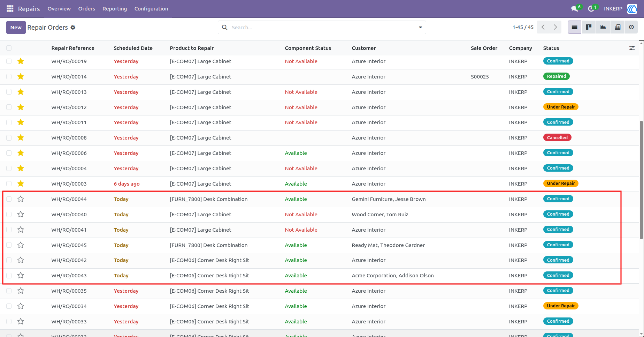Switch to kanban view
The height and width of the screenshot is (337, 644).
coord(589,27)
